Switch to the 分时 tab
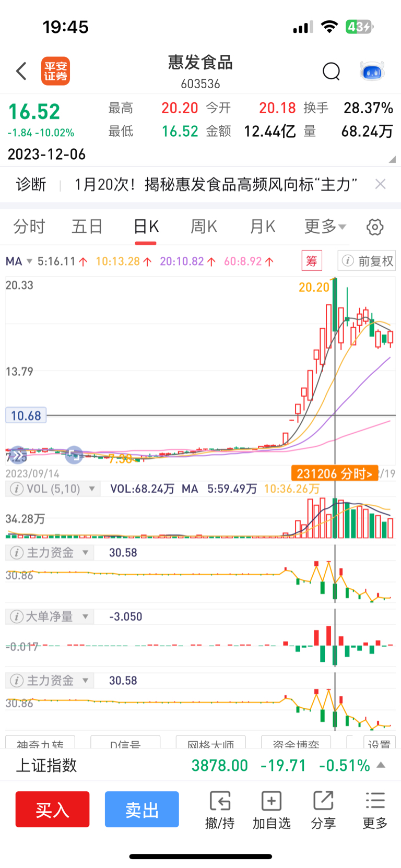This screenshot has height=868, width=401. (x=29, y=227)
